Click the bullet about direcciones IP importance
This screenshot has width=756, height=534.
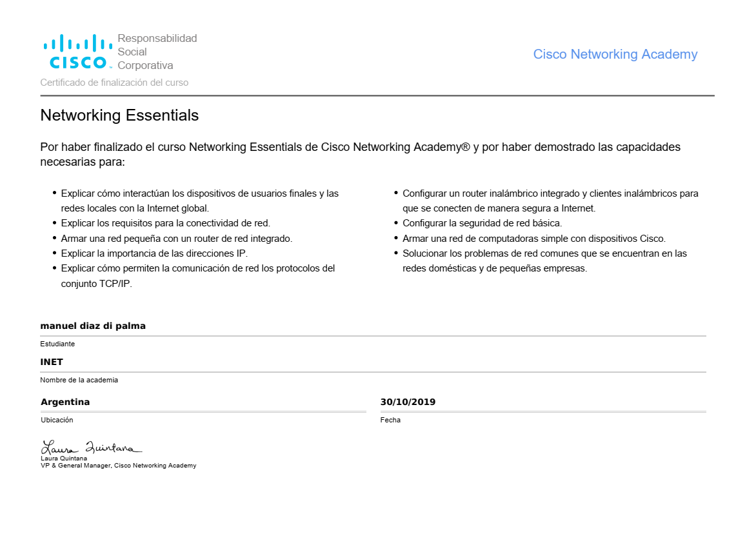(x=154, y=253)
